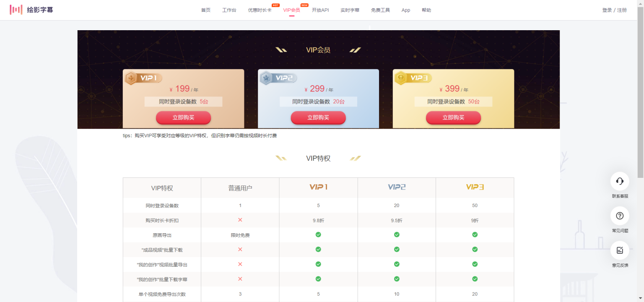Viewport: 644px width, 302px height.
Task: Open 优惠时长卡 menu item
Action: pyautogui.click(x=260, y=10)
